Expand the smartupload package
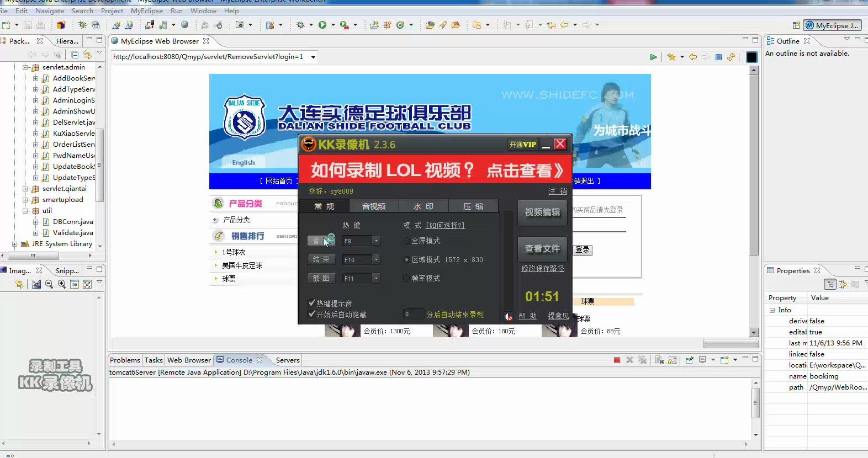 [25, 200]
